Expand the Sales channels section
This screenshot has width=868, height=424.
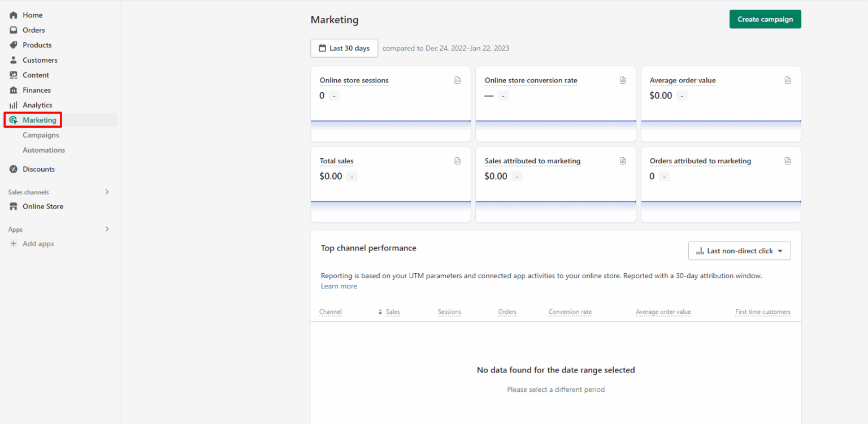click(x=107, y=192)
